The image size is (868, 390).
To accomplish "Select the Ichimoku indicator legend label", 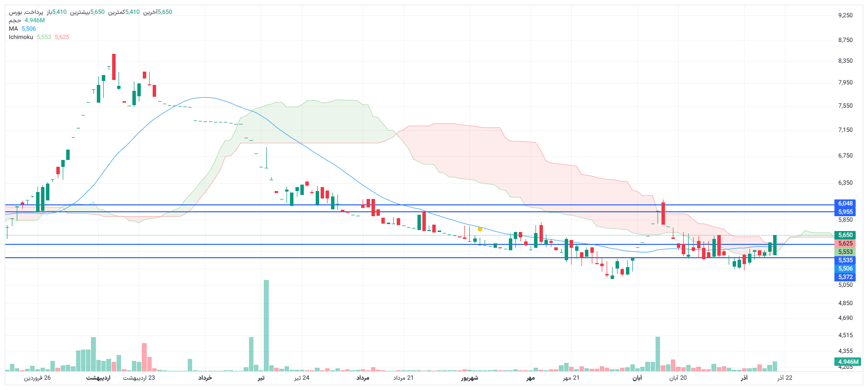I will point(21,37).
